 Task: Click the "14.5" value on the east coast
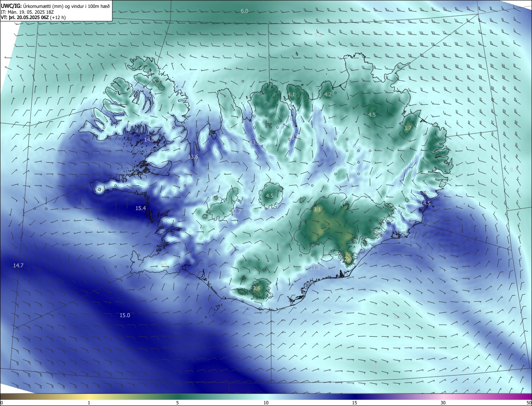(426, 203)
